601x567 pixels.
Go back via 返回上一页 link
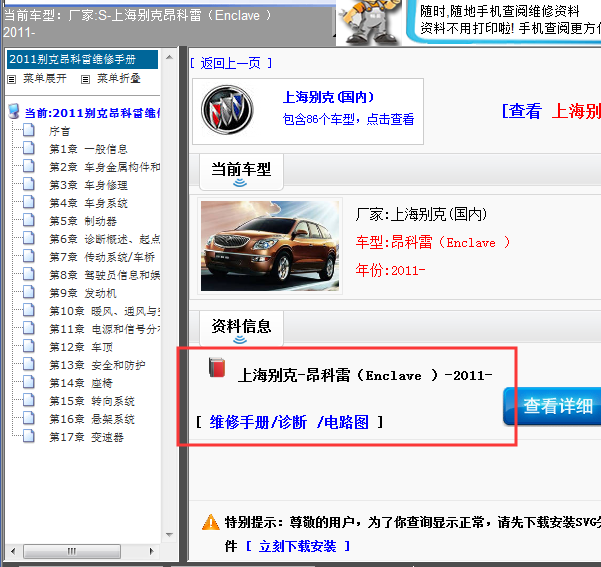point(231,63)
